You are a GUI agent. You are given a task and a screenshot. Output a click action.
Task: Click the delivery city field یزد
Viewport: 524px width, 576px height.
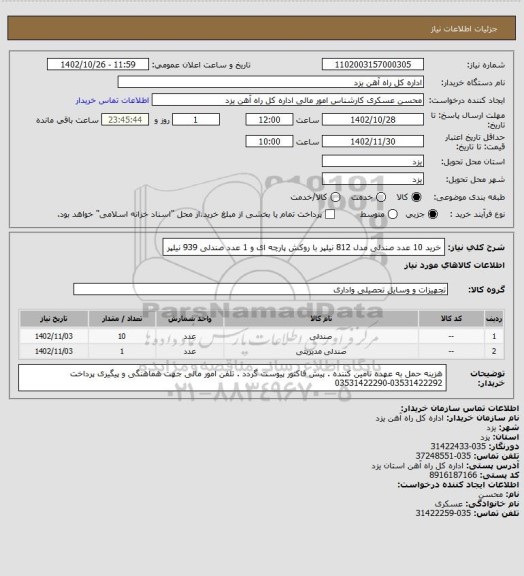pyautogui.click(x=373, y=179)
